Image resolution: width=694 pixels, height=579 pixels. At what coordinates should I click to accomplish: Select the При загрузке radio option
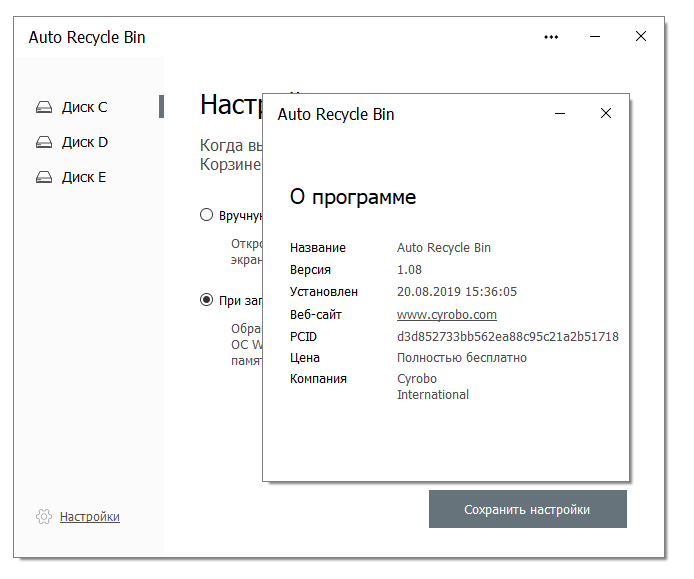click(x=206, y=300)
